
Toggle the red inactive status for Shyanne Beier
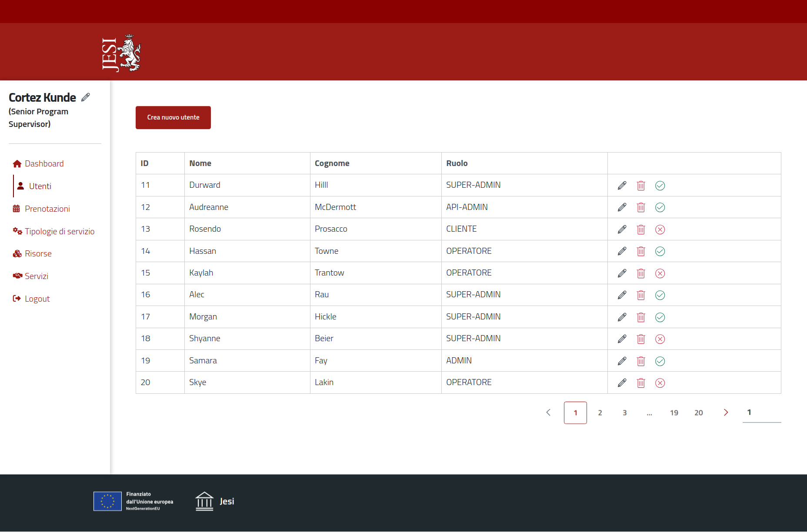pyautogui.click(x=660, y=339)
